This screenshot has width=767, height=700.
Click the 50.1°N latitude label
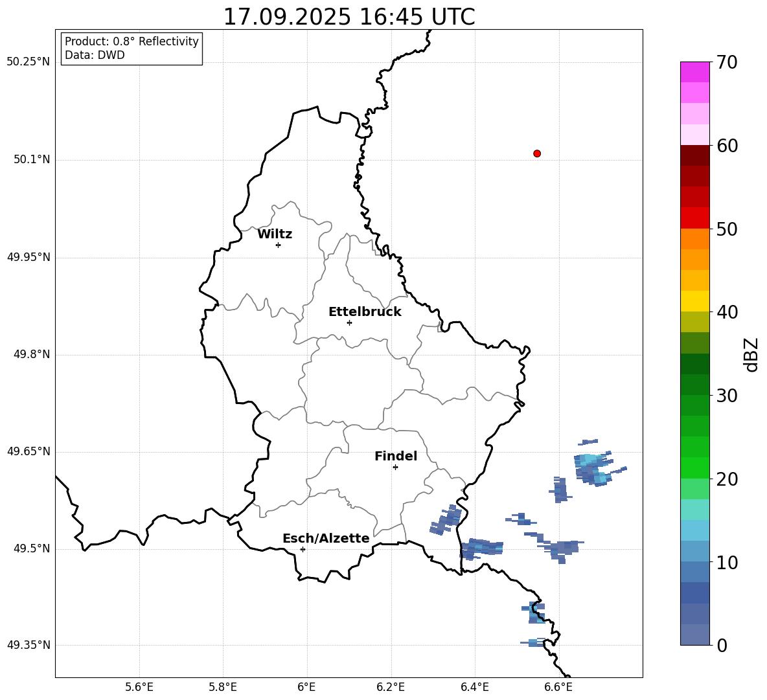pos(32,160)
